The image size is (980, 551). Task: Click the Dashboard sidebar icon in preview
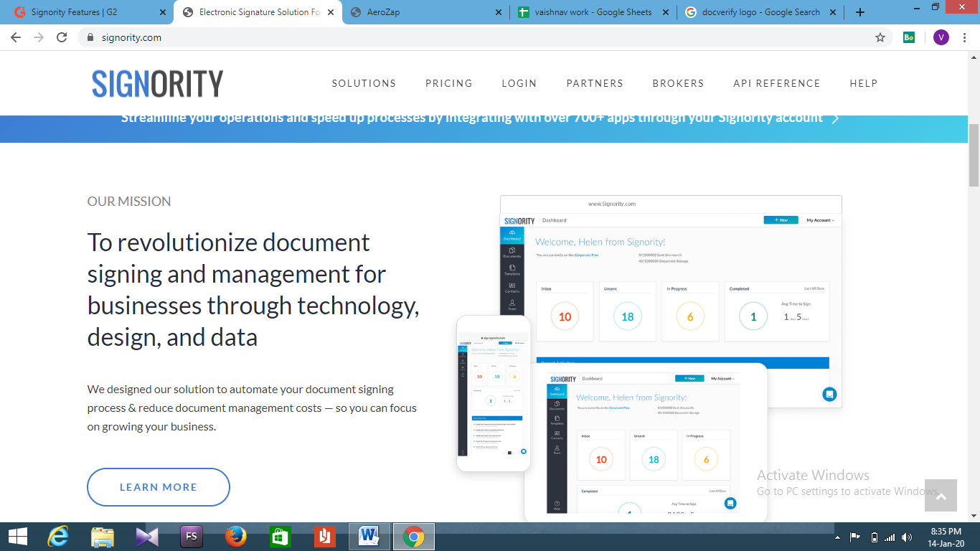click(x=512, y=235)
